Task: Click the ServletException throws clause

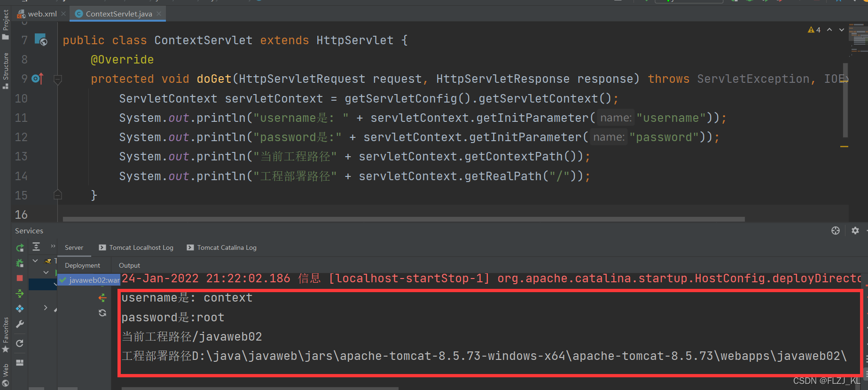Action: [x=753, y=79]
